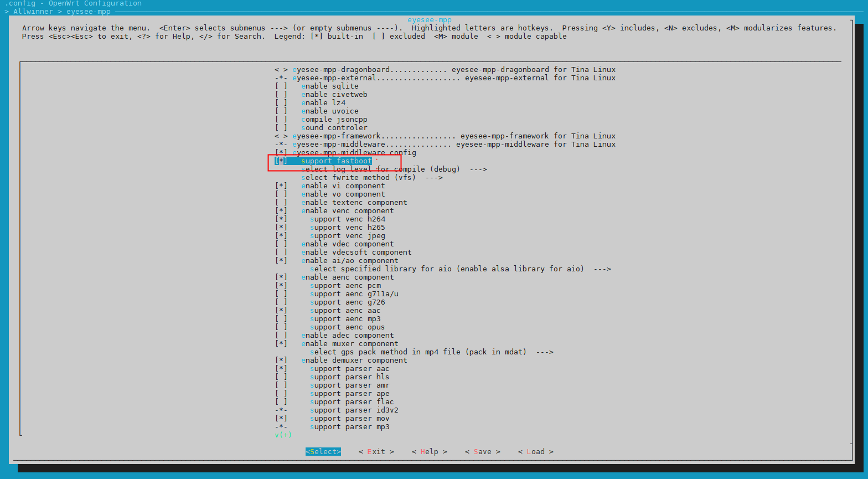Select the support parser id3v2 entry
The height and width of the screenshot is (479, 868).
coord(337,410)
